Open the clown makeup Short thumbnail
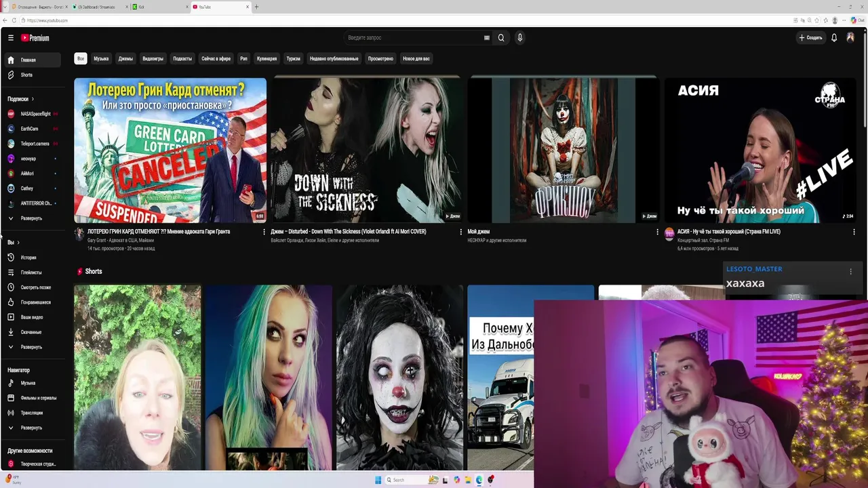This screenshot has height=488, width=868. click(x=399, y=378)
